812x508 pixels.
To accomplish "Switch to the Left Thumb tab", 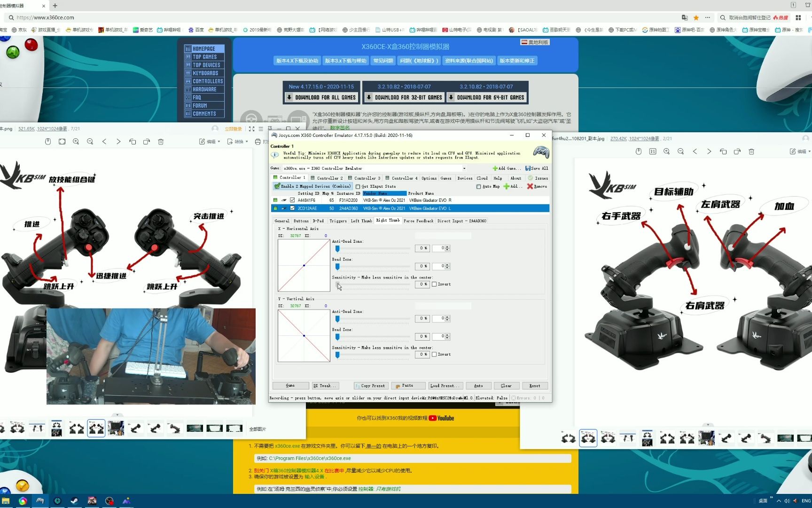I will pos(361,221).
